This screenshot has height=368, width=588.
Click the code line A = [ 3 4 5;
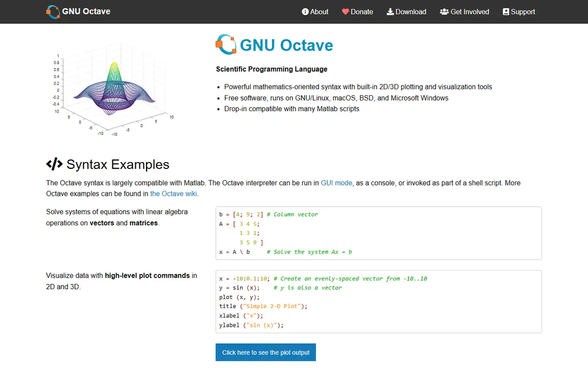click(x=239, y=224)
